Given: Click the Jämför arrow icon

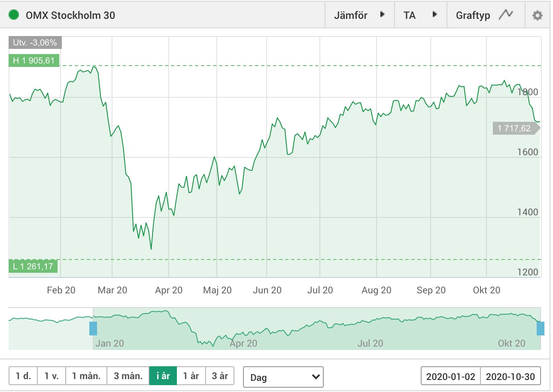Looking at the screenshot, I should (x=382, y=15).
